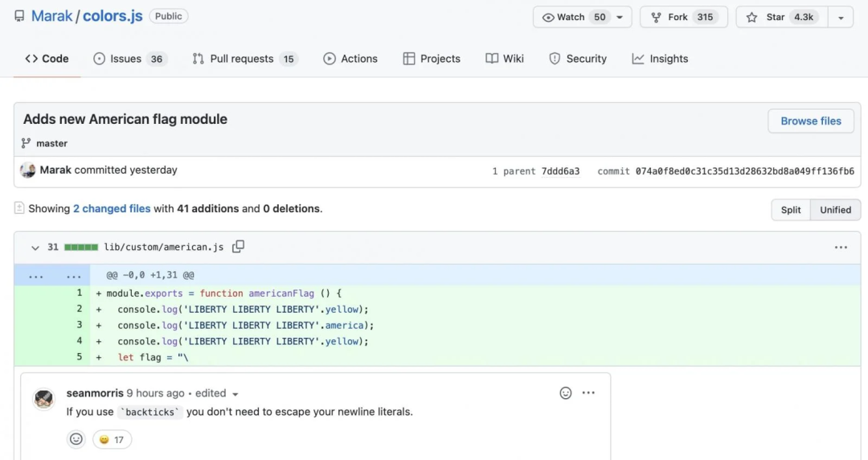Add a reaction via comment header smiley
The height and width of the screenshot is (460, 868).
(565, 393)
